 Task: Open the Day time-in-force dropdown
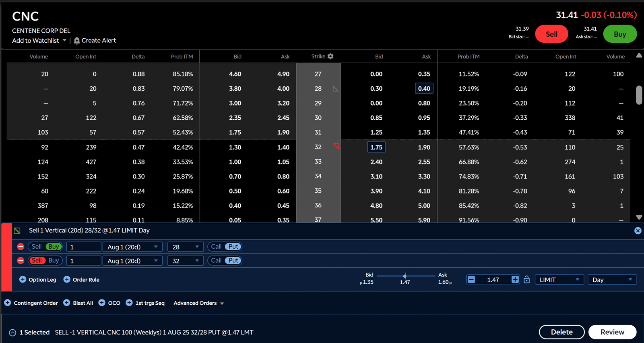pos(612,280)
